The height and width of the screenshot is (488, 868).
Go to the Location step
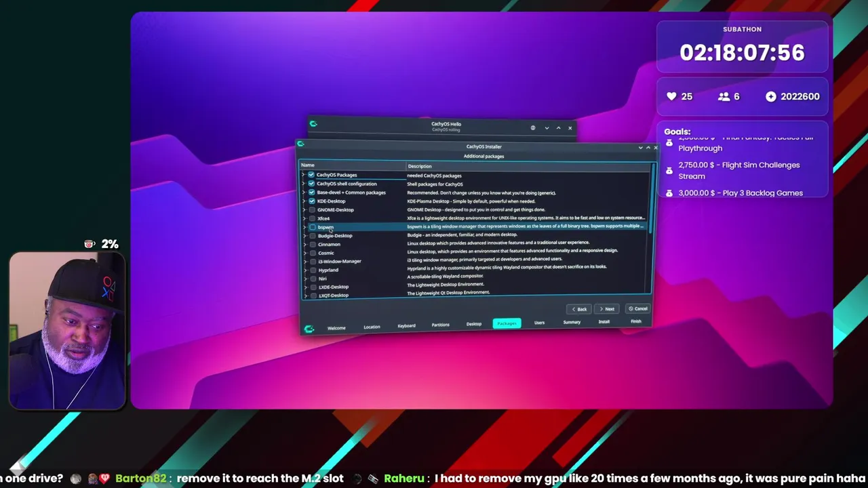pyautogui.click(x=372, y=327)
